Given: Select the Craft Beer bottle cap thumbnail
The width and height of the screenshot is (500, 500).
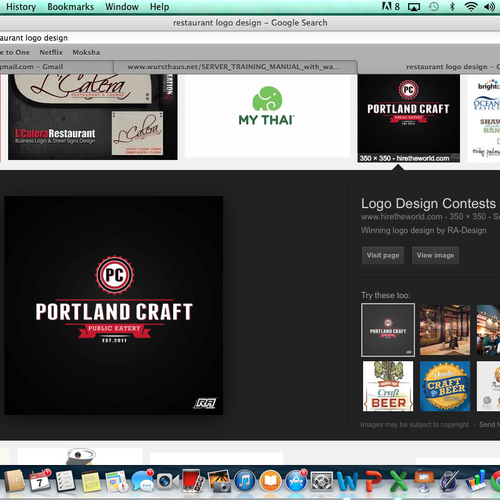Looking at the screenshot, I should [x=445, y=386].
